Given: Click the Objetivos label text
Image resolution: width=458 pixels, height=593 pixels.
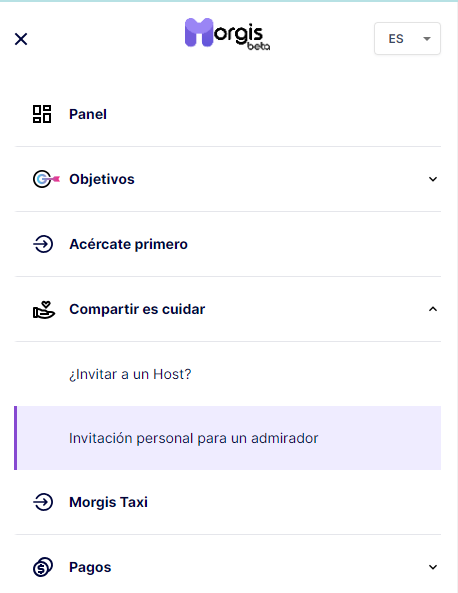Looking at the screenshot, I should click(102, 179).
